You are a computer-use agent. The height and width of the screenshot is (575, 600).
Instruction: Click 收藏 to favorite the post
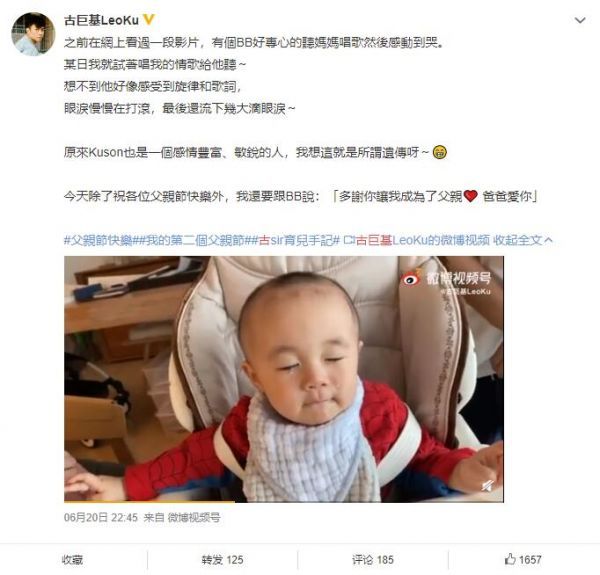click(x=73, y=560)
